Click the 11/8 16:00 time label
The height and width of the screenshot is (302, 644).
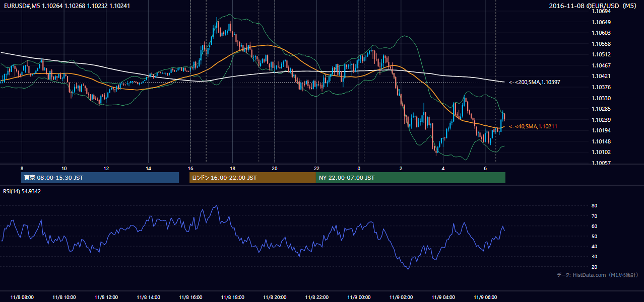point(190,297)
